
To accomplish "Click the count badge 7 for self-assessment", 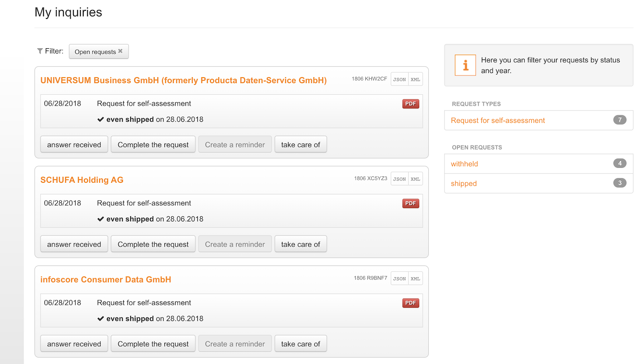I will coord(620,120).
